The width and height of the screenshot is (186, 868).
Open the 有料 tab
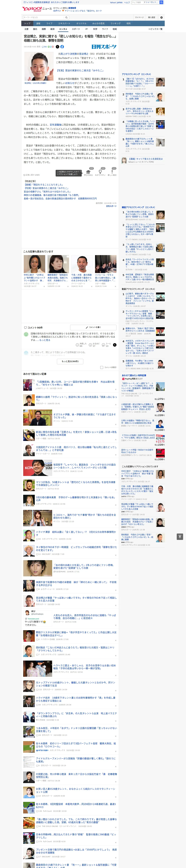128,24
